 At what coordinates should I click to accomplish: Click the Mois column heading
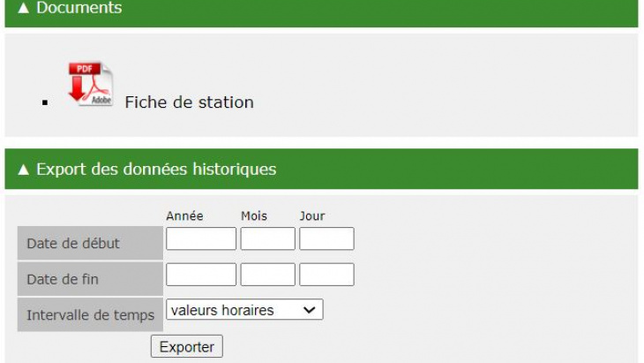(254, 216)
